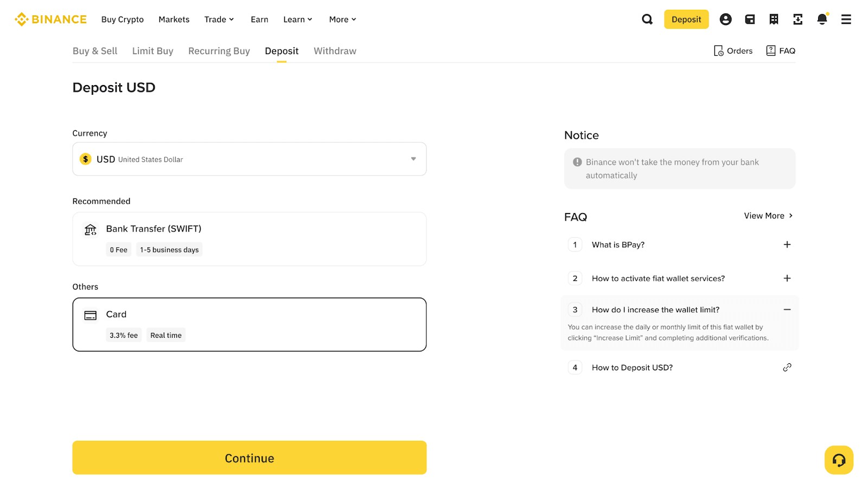Expand the 'What is BPay?' FAQ item

[787, 244]
